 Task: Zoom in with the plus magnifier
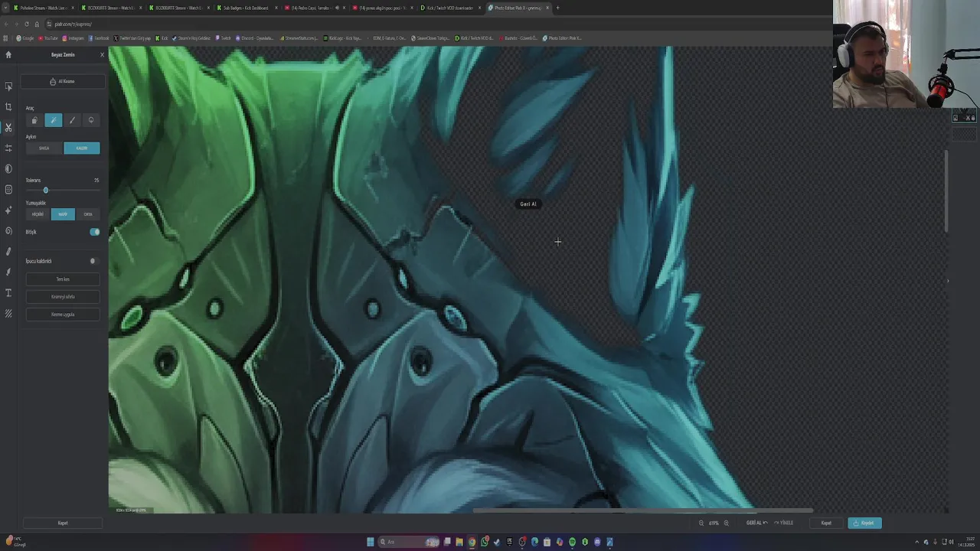[x=727, y=523]
